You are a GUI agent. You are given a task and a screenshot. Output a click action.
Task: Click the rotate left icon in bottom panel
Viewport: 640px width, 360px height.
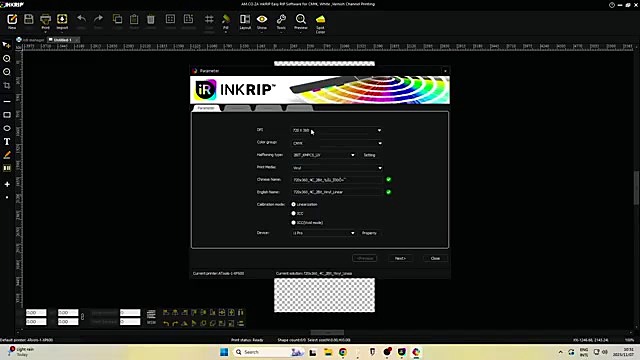tap(166, 323)
